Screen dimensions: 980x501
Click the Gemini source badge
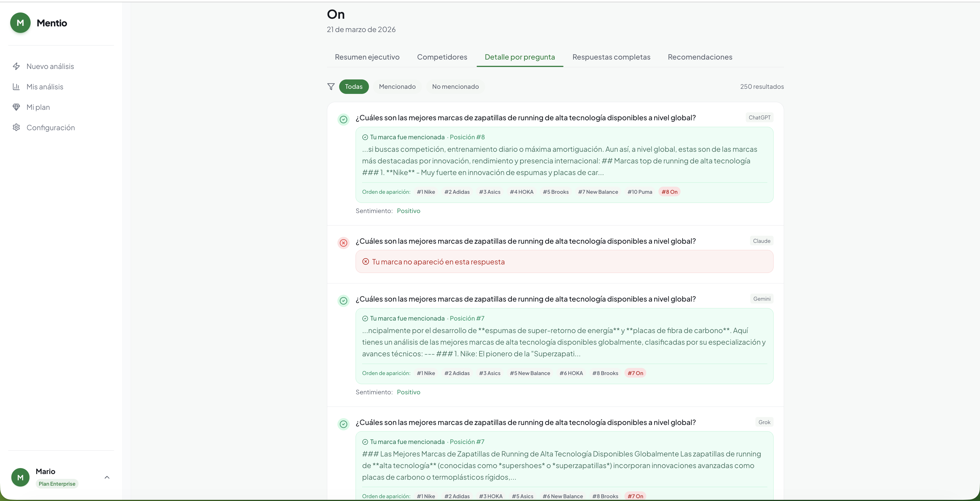tap(762, 299)
